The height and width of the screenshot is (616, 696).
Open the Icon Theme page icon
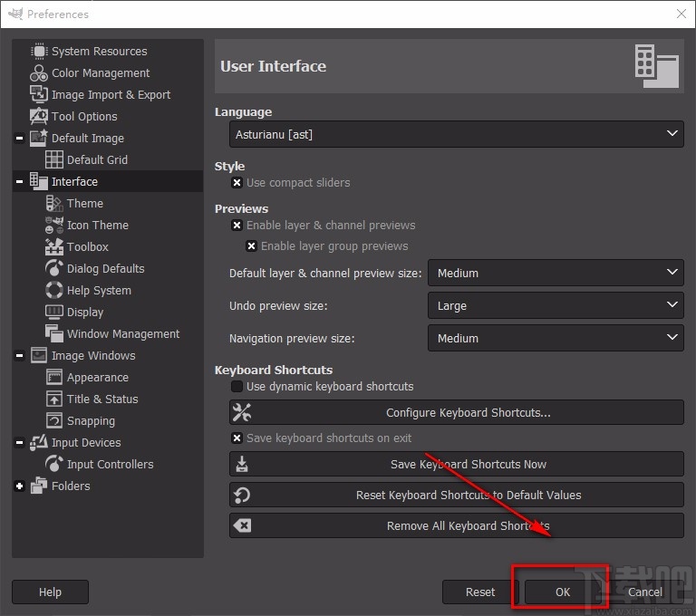tap(53, 226)
